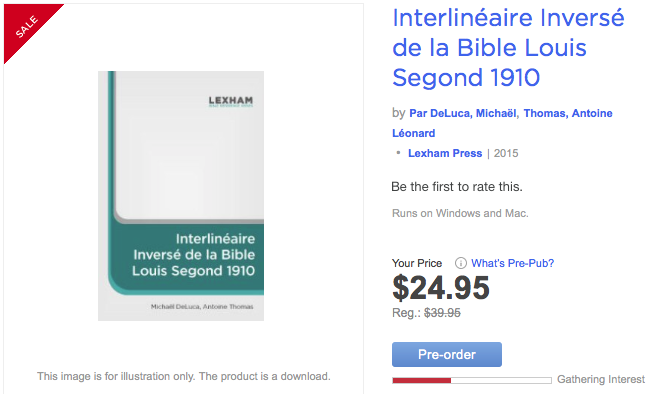Click the info icon beside What's Pre-Pub
Screen dimensions: 669x394
click(x=461, y=263)
